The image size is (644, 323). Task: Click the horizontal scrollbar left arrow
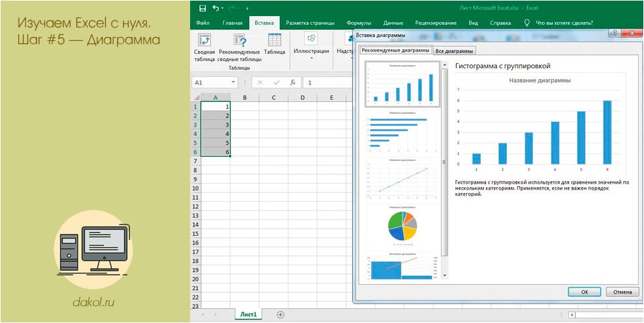(572, 315)
